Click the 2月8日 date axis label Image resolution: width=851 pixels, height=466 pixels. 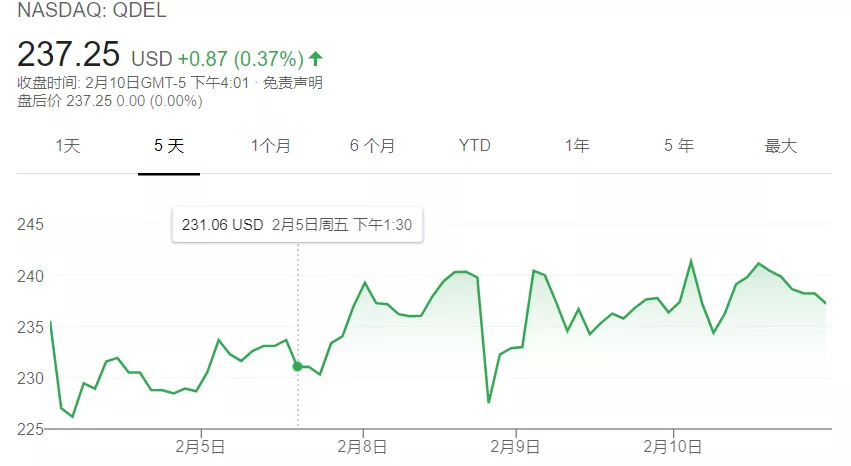coord(361,444)
